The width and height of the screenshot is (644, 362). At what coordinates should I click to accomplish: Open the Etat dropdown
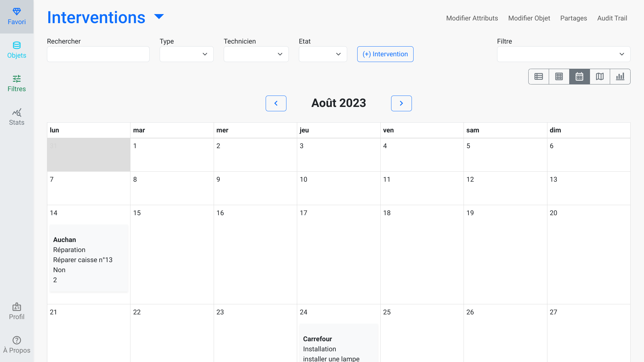pos(323,54)
